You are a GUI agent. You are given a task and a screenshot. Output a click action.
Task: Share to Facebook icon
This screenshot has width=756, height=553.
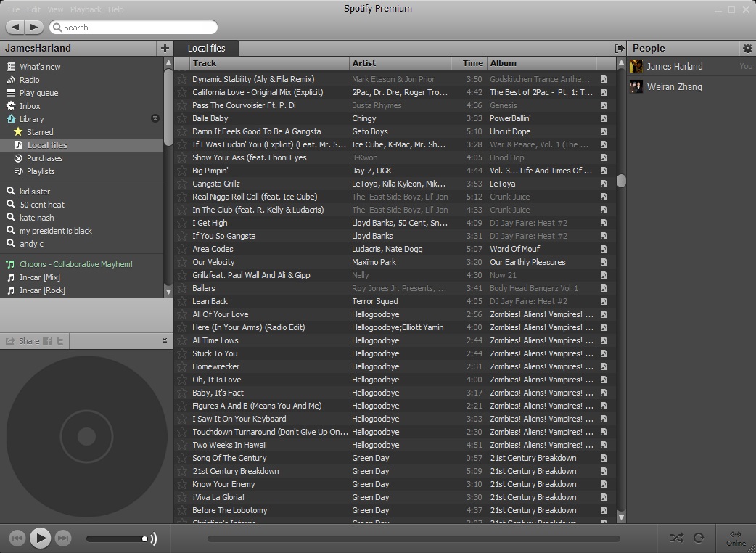[47, 341]
